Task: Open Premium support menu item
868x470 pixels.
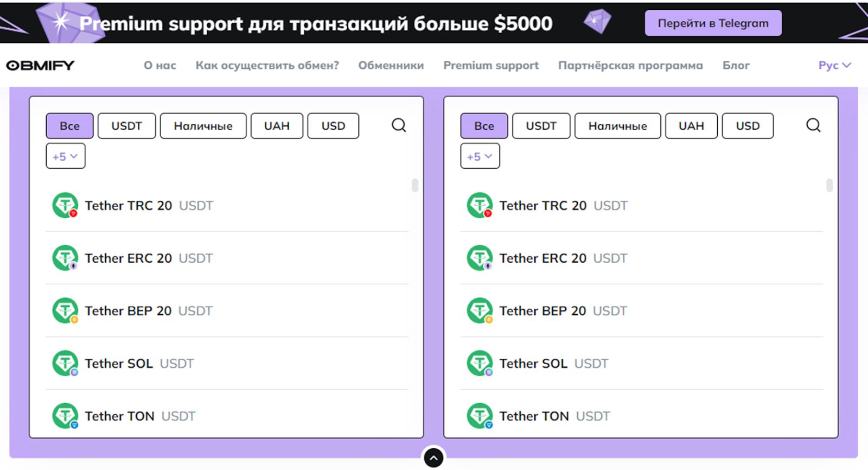Action: 491,65
